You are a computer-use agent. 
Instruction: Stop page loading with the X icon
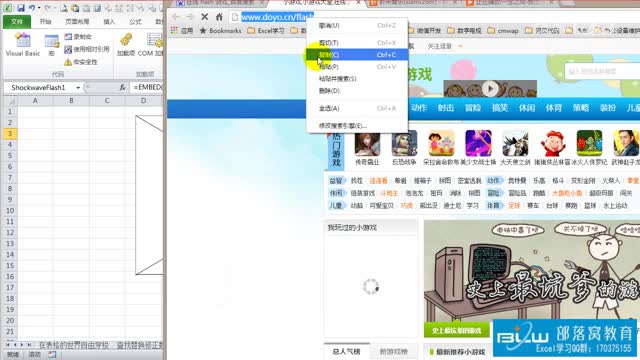(x=204, y=17)
